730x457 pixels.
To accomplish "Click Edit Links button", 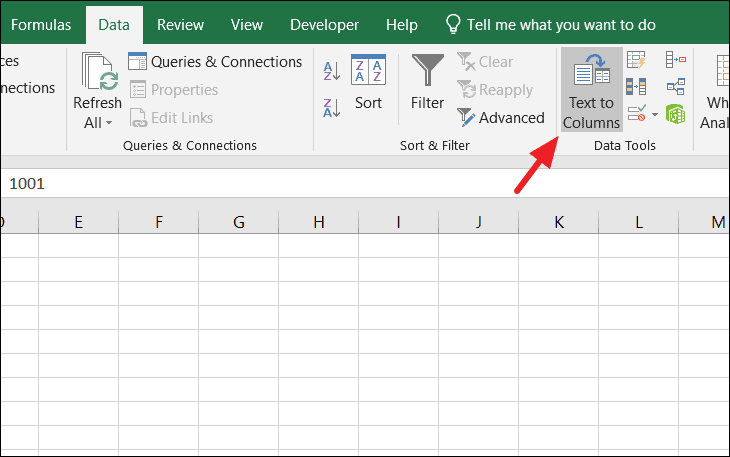I will coord(171,118).
